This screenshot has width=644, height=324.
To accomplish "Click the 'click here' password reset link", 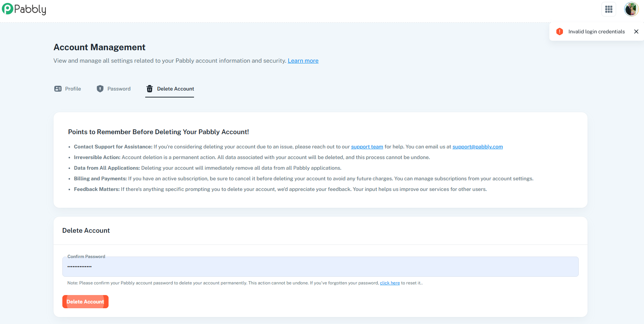I will click(x=389, y=283).
